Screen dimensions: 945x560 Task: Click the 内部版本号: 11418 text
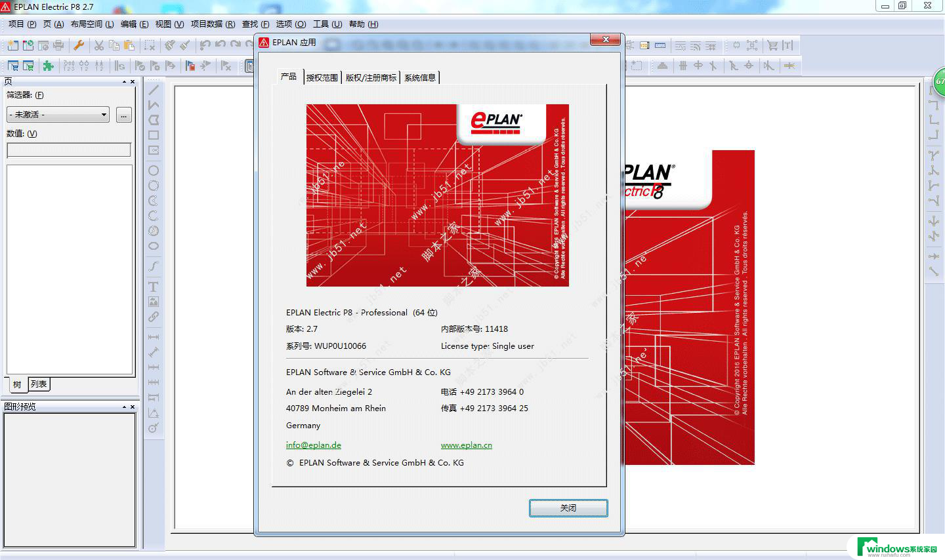coord(474,329)
